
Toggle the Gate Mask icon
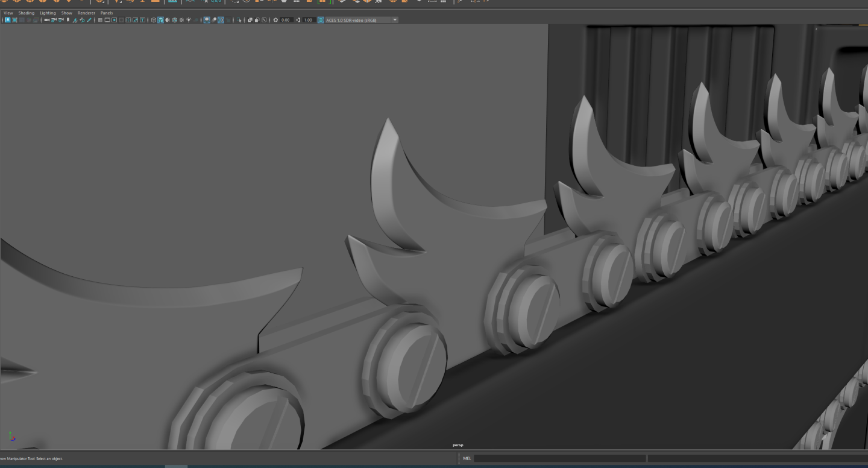pyautogui.click(x=121, y=20)
